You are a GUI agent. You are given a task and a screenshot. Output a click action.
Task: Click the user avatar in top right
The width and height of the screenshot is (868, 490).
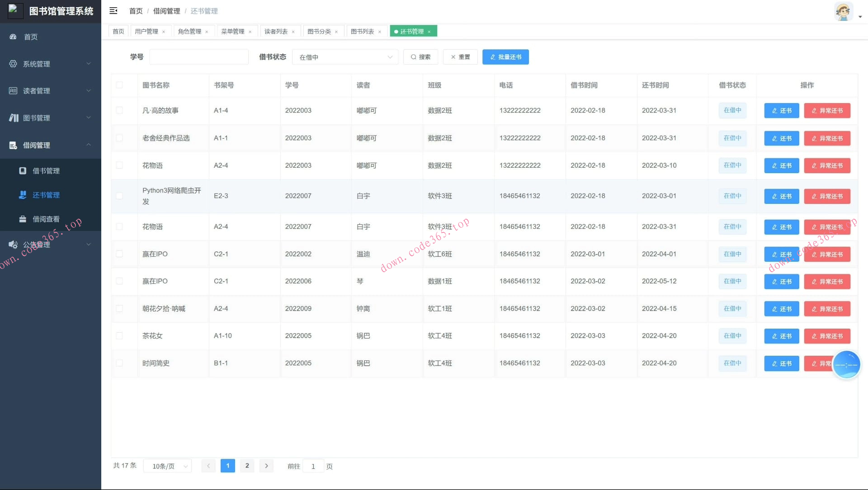click(843, 11)
